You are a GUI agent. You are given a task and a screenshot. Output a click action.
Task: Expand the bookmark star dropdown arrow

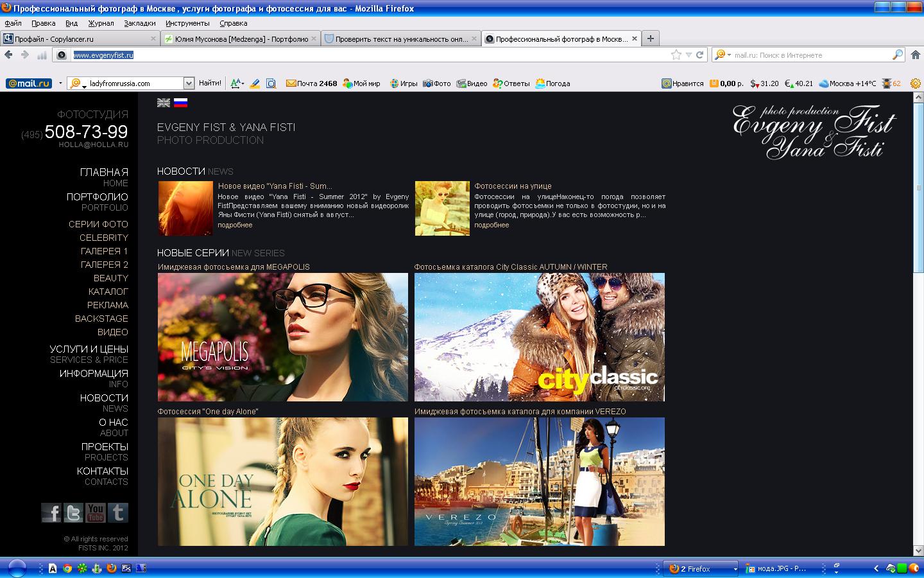689,55
